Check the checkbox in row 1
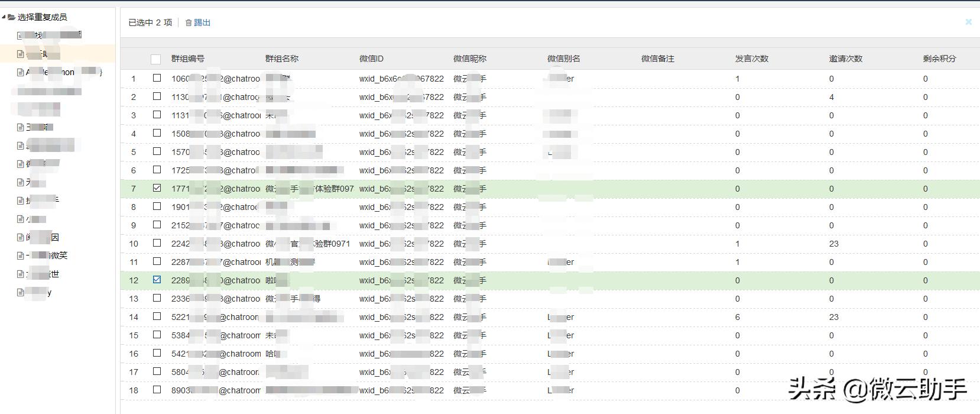The height and width of the screenshot is (414, 980). point(157,78)
